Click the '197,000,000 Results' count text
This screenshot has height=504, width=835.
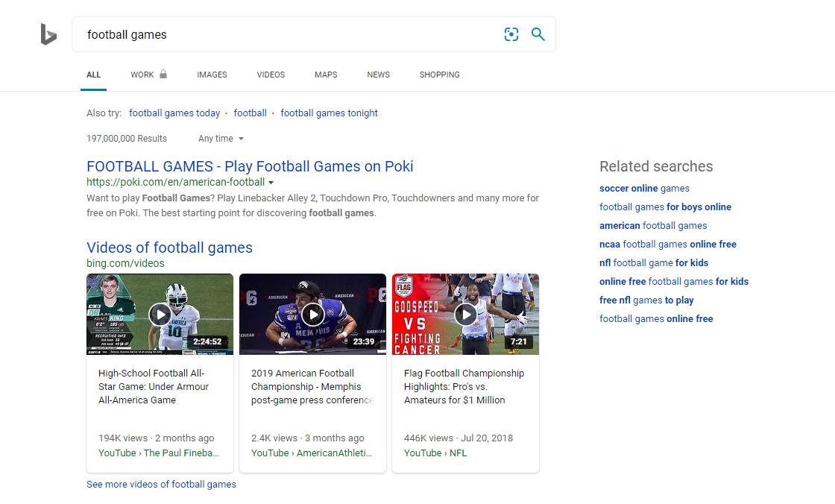(x=127, y=139)
